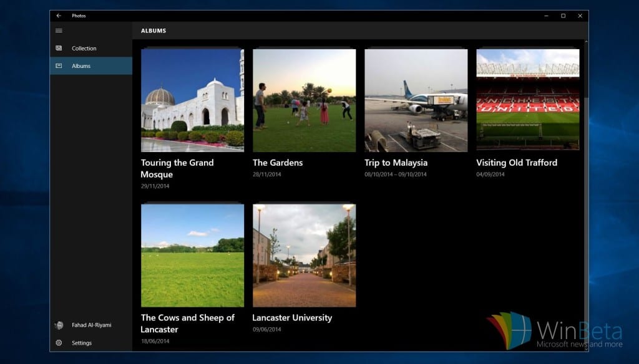Click the date 28/11/2014

tap(267, 175)
